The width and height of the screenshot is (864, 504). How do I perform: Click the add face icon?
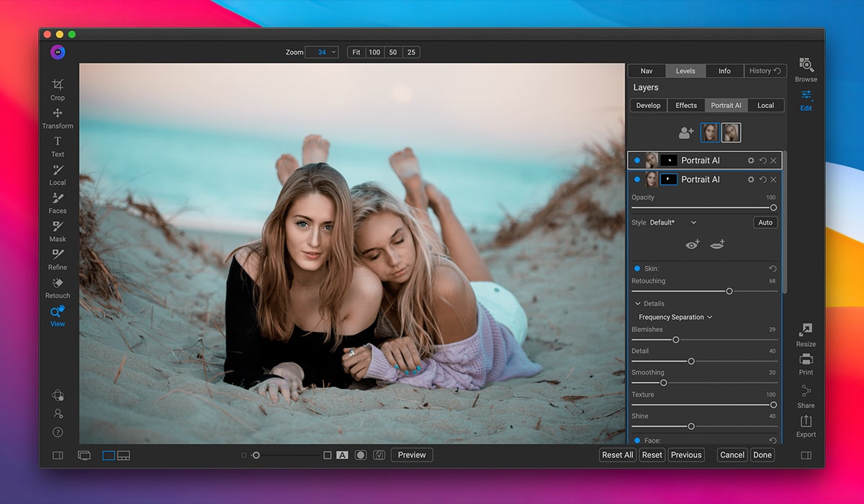point(685,133)
